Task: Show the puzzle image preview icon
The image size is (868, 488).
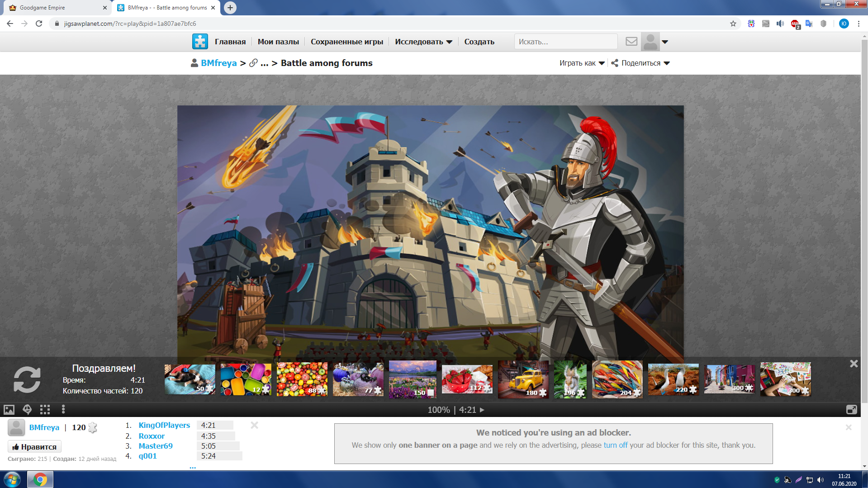Action: [9, 410]
